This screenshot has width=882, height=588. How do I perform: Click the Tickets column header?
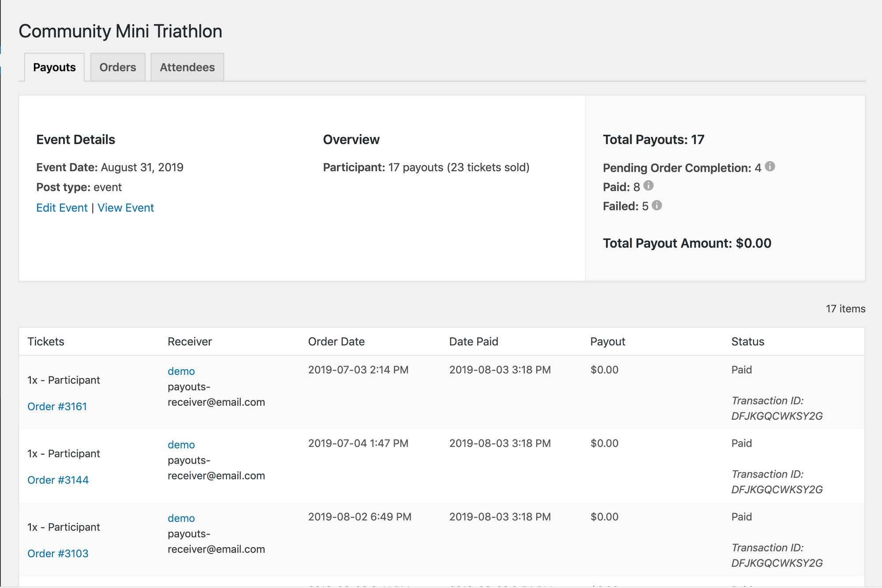click(46, 341)
